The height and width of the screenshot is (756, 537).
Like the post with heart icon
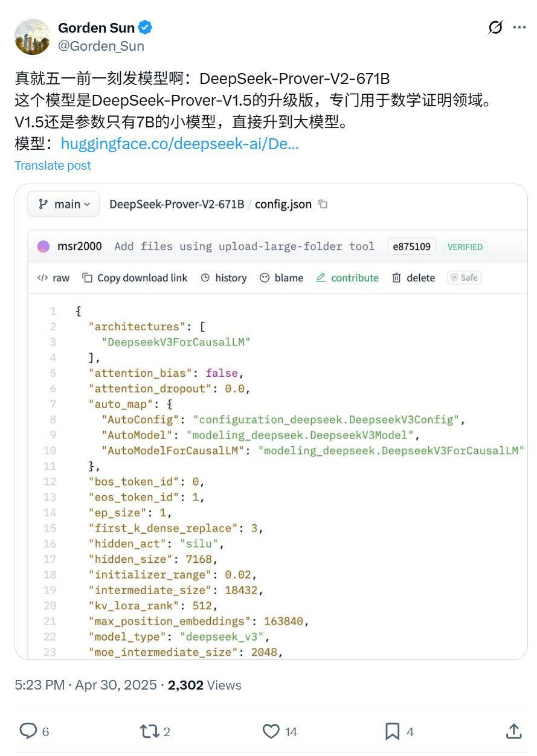pyautogui.click(x=271, y=731)
